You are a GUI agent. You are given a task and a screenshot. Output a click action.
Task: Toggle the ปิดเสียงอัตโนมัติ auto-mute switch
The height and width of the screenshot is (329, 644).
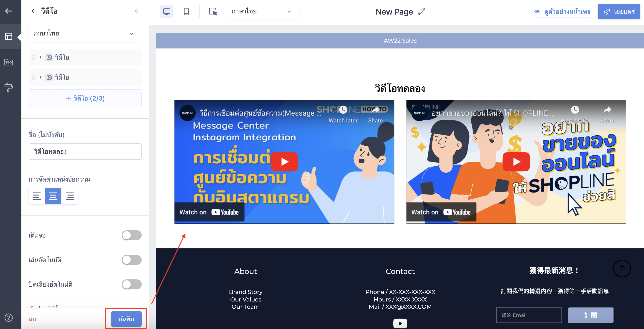(x=131, y=284)
